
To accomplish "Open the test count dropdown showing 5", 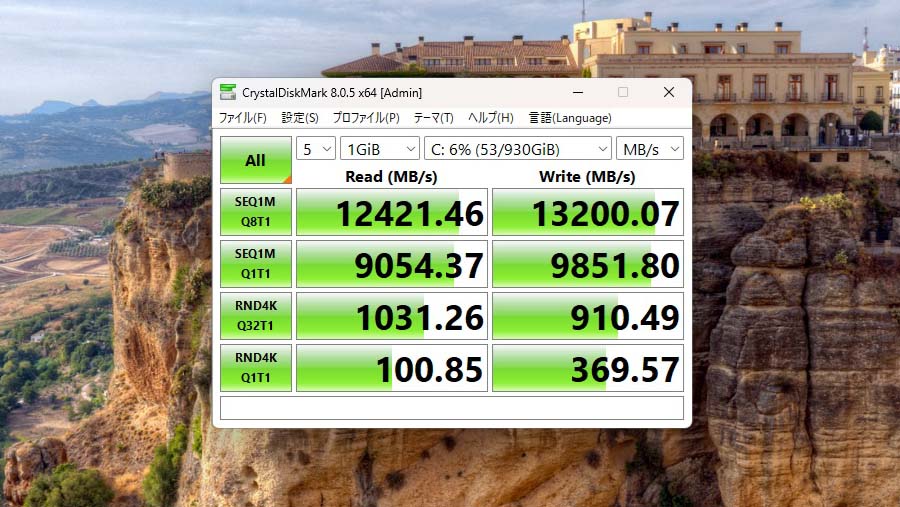I will tap(315, 149).
